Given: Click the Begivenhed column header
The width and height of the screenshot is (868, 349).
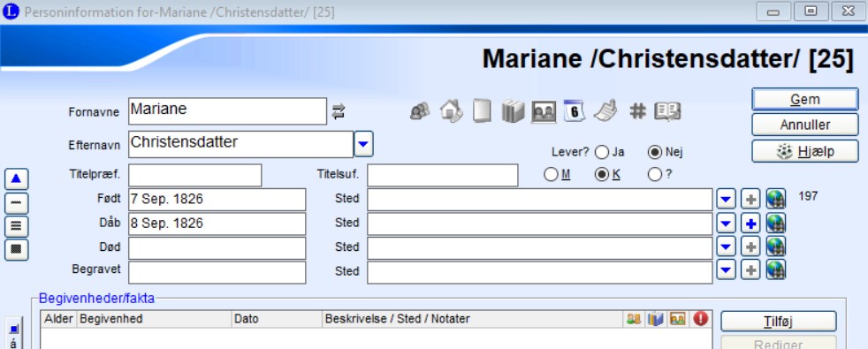Looking at the screenshot, I should click(x=154, y=319).
